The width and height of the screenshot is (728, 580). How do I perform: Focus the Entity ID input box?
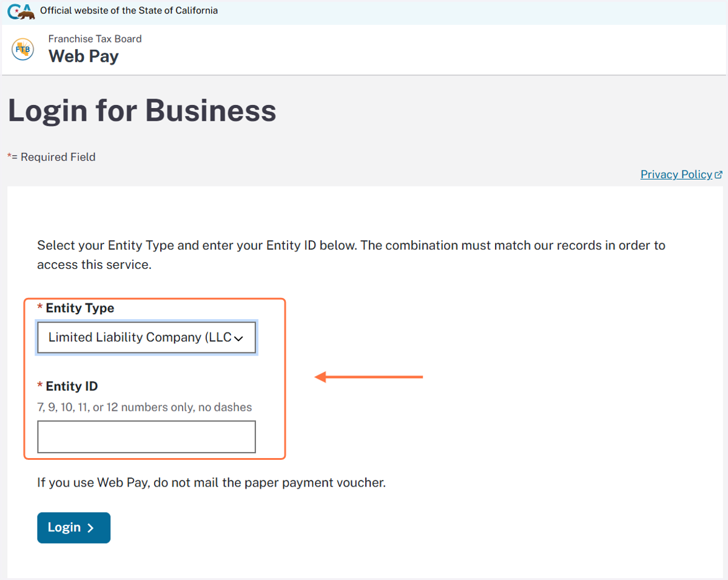click(x=146, y=437)
